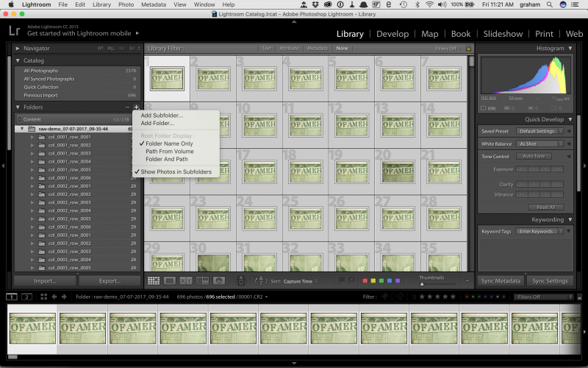Open Compare view (XY) in toolbar
This screenshot has width=588, height=368.
tap(185, 280)
